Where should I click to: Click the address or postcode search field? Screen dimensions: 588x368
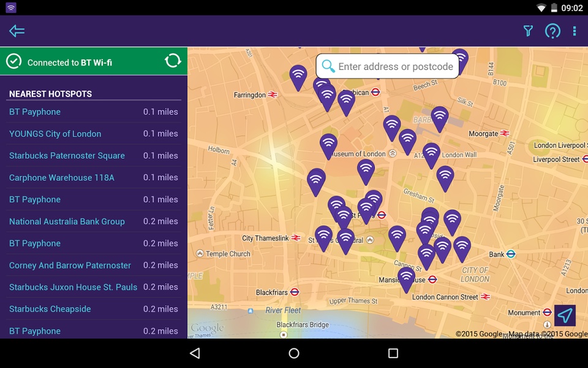click(387, 66)
